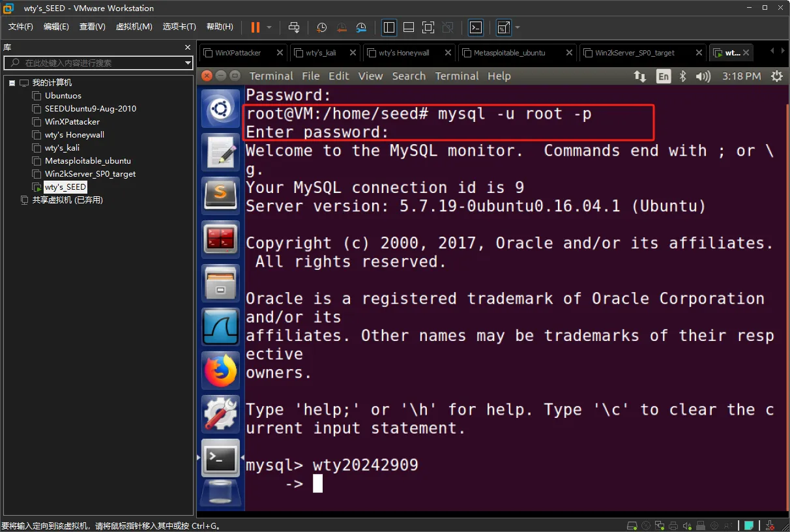
Task: Open the guest Terminal's Edit menu
Action: click(339, 76)
